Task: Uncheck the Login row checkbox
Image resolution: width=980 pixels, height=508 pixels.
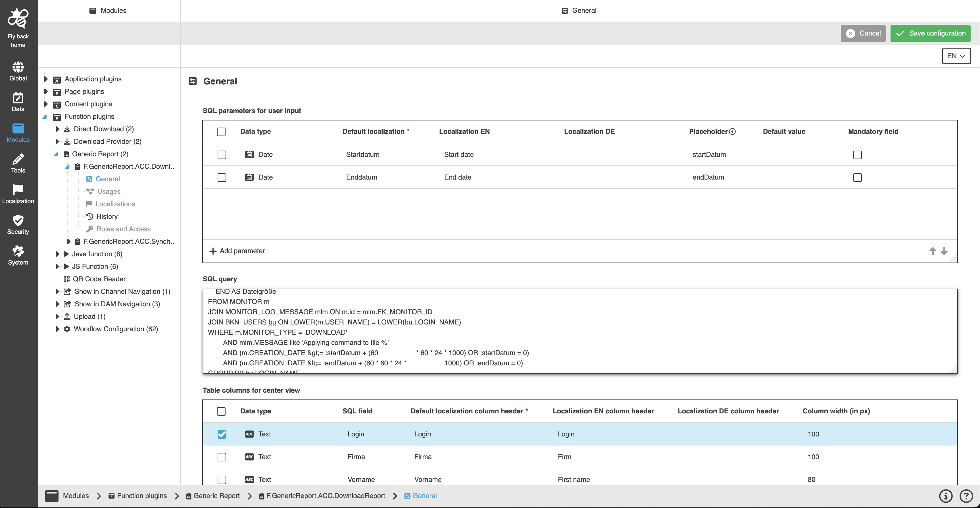Action: pyautogui.click(x=221, y=434)
